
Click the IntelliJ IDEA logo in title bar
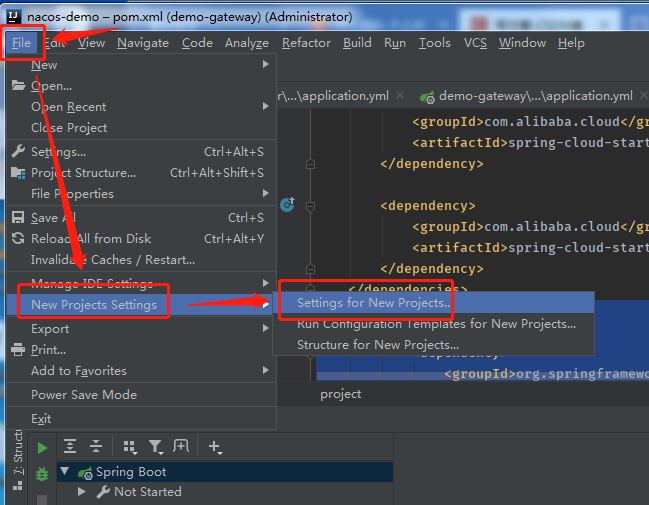[14, 16]
